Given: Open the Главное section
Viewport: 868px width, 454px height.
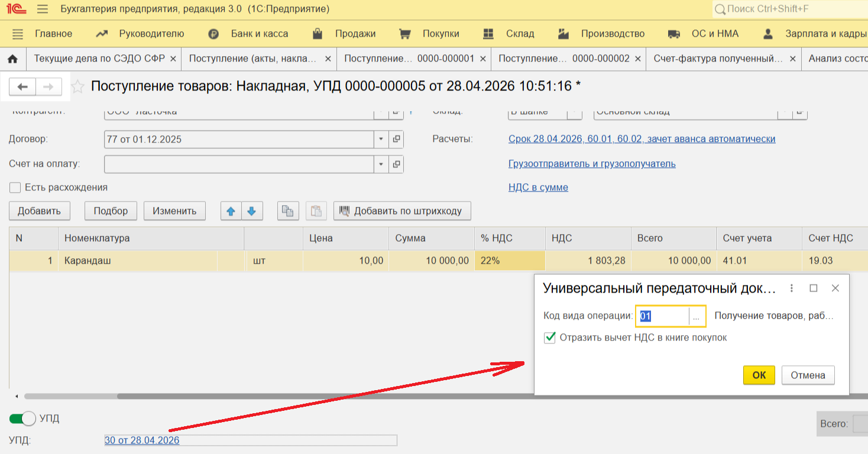Looking at the screenshot, I should [x=53, y=34].
